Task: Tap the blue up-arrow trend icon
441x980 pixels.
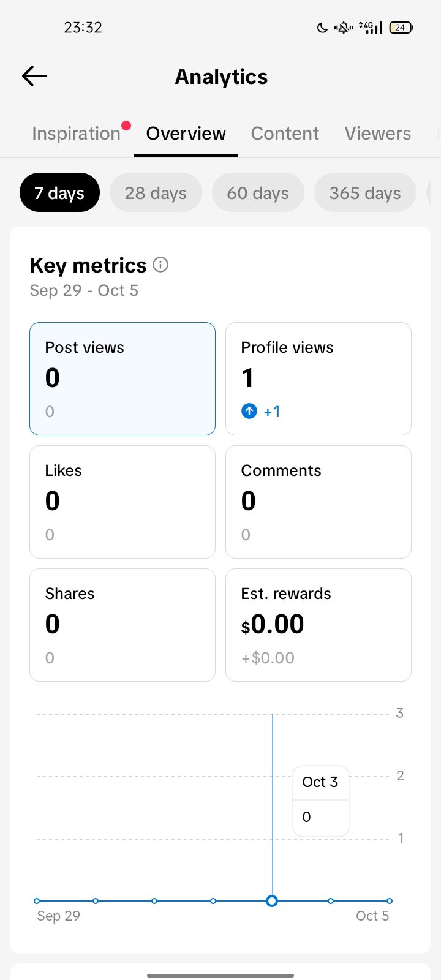Action: (249, 411)
